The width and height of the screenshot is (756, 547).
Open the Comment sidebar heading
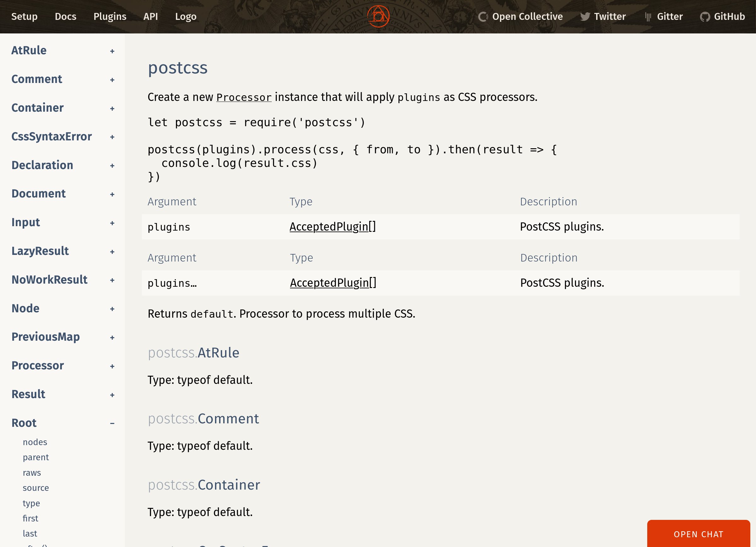tap(37, 79)
